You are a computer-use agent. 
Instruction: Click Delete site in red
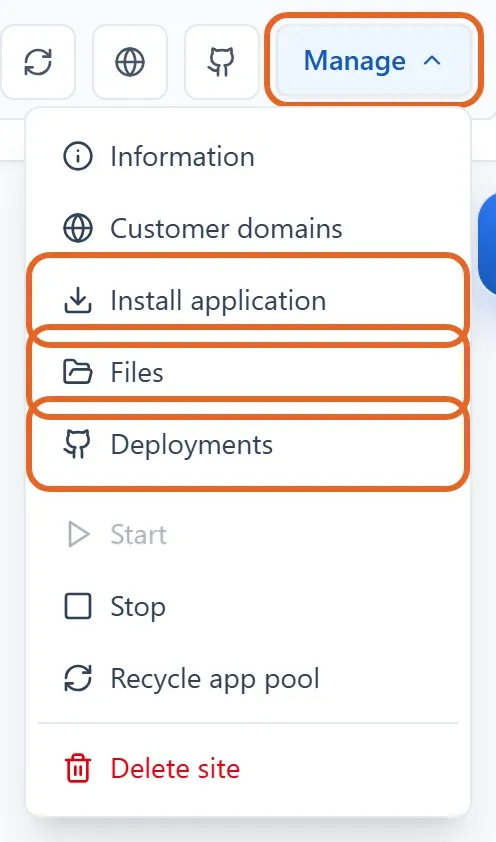tap(248, 768)
